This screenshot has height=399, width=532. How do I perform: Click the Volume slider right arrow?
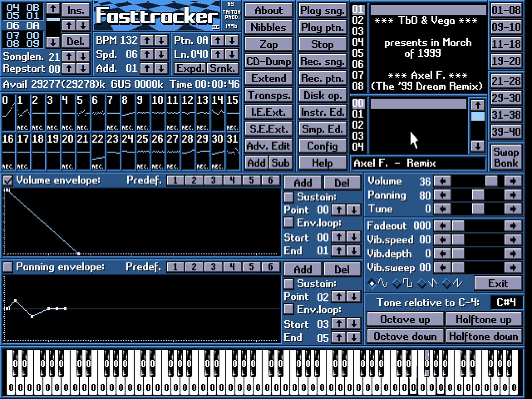pyautogui.click(x=513, y=181)
